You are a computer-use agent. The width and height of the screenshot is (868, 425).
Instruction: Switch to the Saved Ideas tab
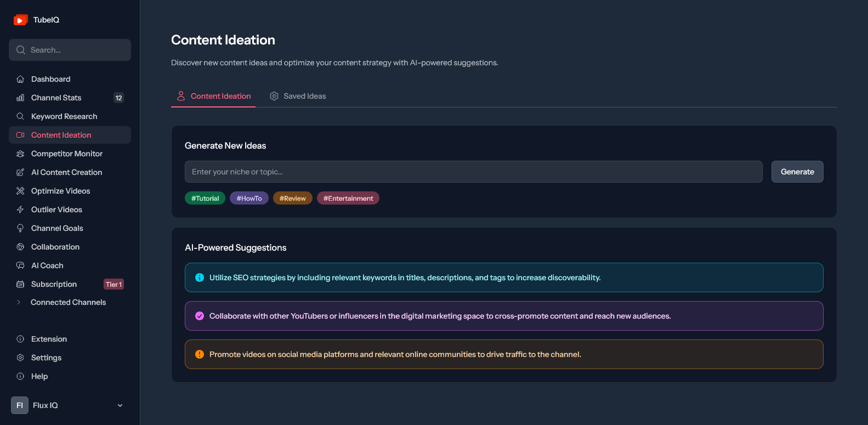pyautogui.click(x=298, y=96)
